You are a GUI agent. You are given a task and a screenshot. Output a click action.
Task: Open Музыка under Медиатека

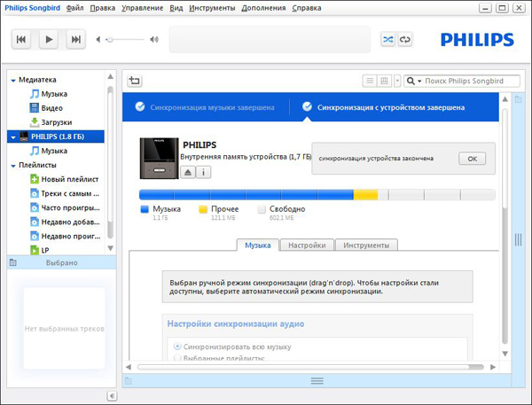coord(54,94)
